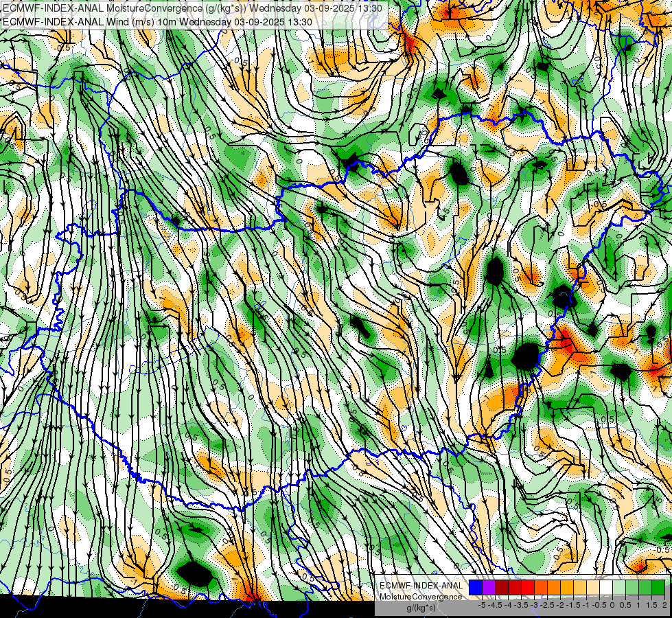This screenshot has height=618, width=672.
Task: Click the '-4.5' legend tick label
Action: [x=496, y=605]
